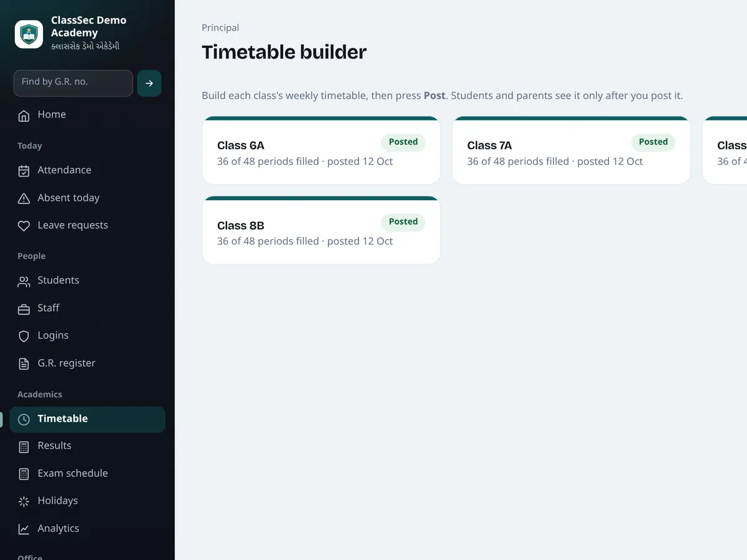Screen dimensions: 747x560
Task: Open the Exam schedule page
Action: [87, 474]
